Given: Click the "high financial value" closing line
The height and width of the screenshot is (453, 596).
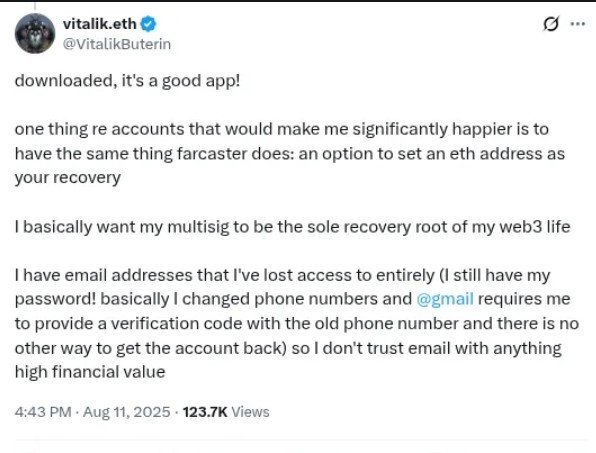Looking at the screenshot, I should click(x=90, y=372).
